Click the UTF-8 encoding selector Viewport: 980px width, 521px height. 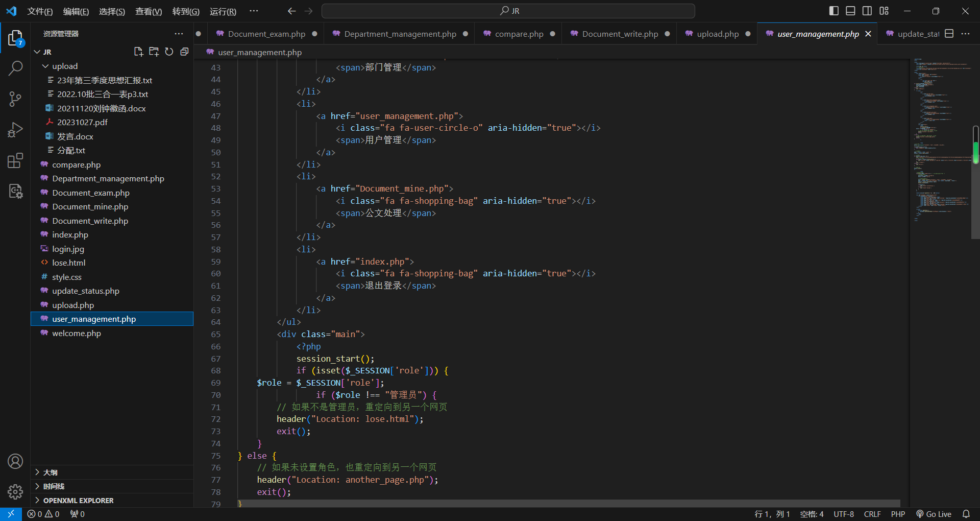coord(843,514)
